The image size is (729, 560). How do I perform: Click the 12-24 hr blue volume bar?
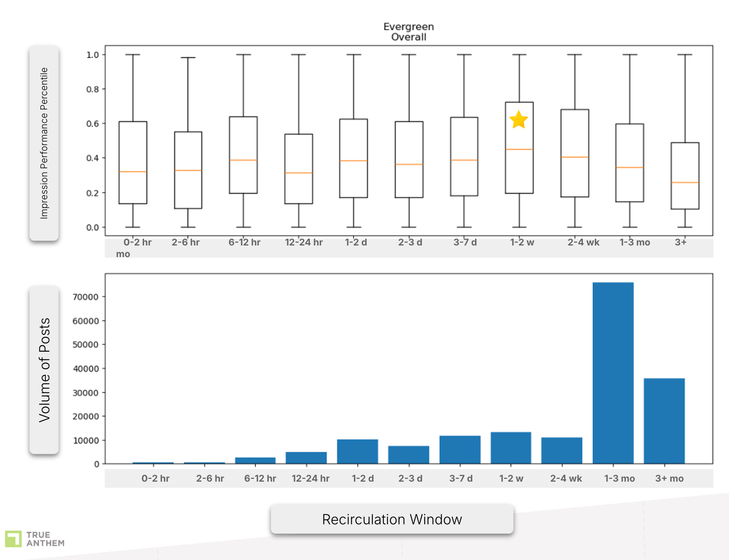306,458
